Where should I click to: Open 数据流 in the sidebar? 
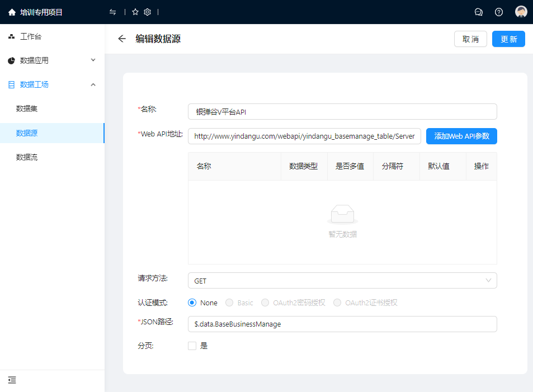[27, 157]
